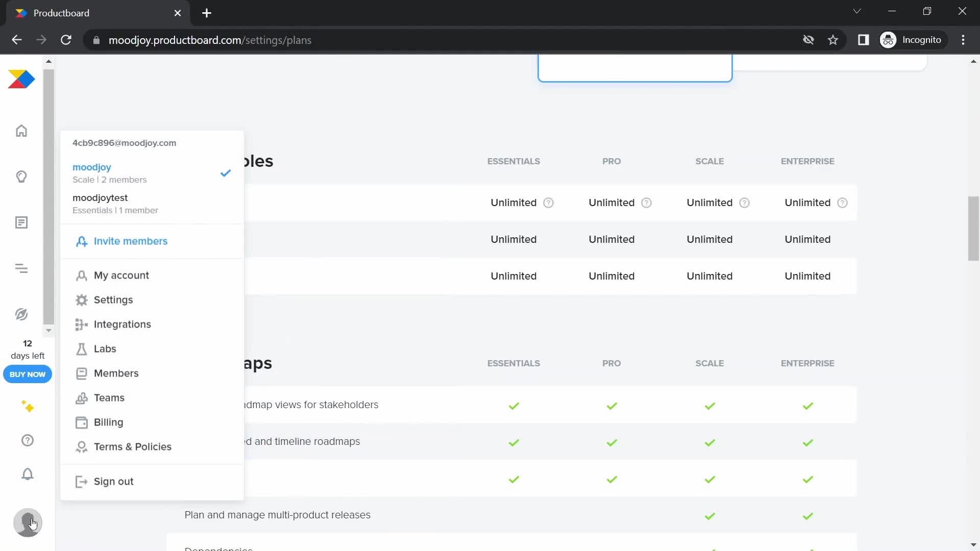Bookmark this page with star icon
Screen dimensions: 980x551
point(833,40)
